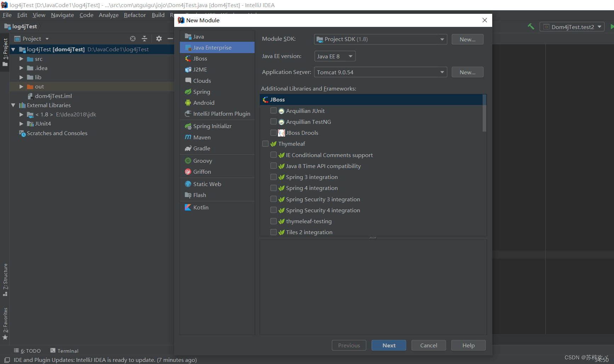614x364 pixels.
Task: Click Next button in New Module dialog
Action: click(x=389, y=345)
